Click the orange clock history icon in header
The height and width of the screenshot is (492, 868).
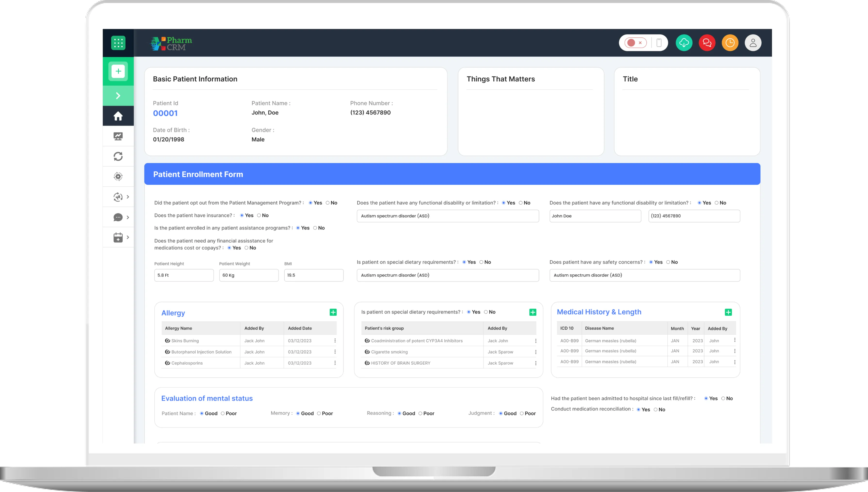[730, 43]
